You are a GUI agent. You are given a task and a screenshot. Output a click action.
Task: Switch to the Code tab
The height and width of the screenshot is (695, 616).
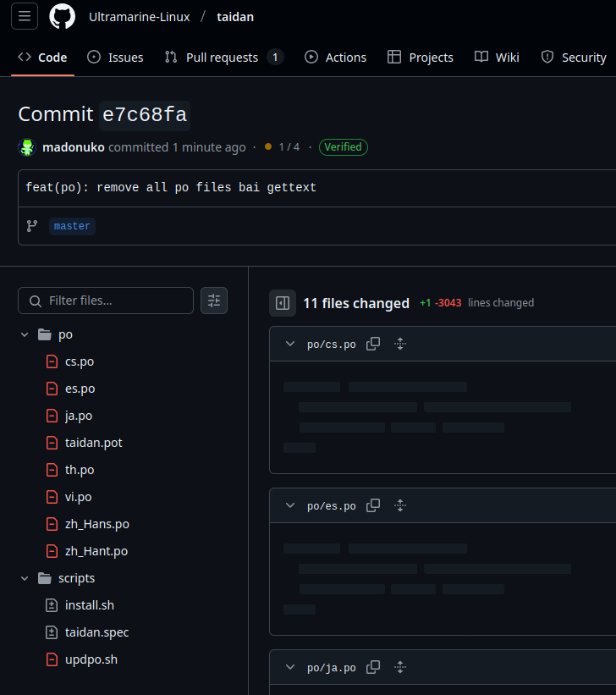tap(42, 58)
